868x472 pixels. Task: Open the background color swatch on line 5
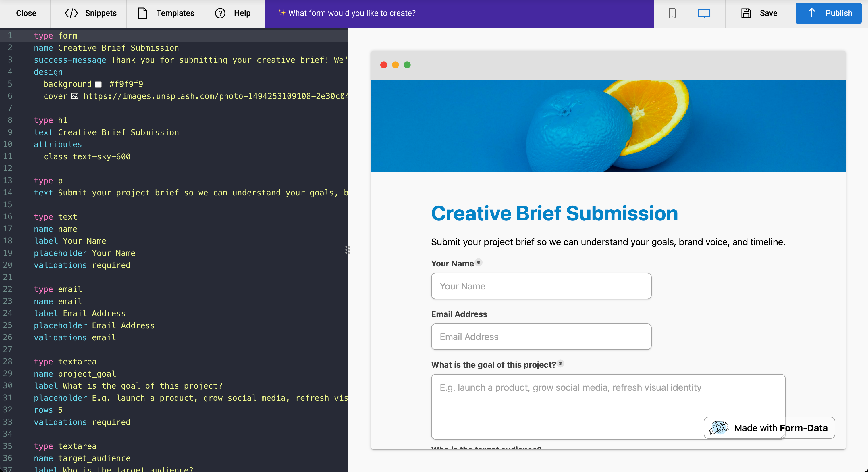[98, 84]
